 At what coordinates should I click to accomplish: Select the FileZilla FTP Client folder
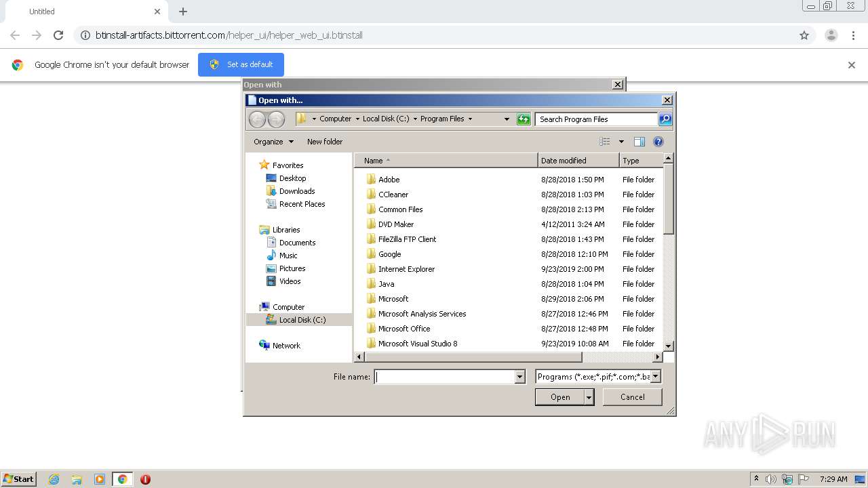coord(401,239)
